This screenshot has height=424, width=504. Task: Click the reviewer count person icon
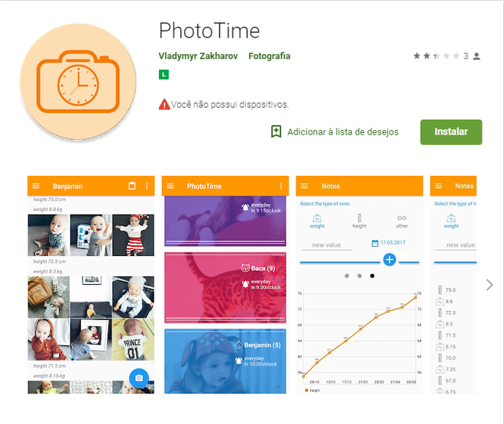477,57
